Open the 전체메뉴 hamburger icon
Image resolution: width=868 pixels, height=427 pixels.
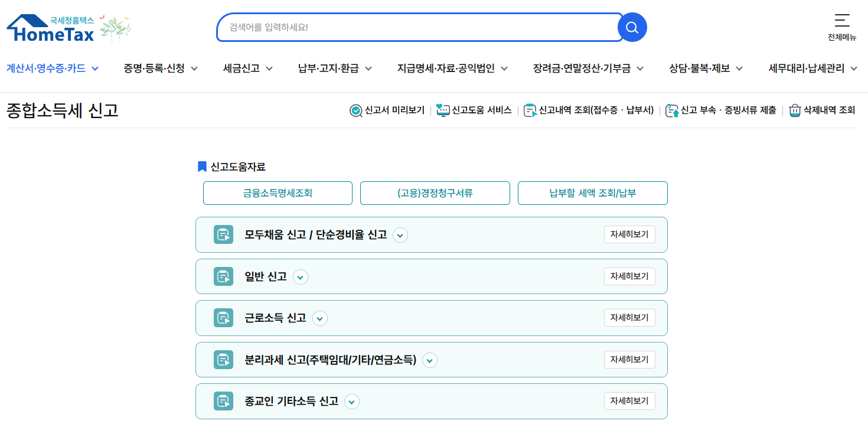pos(842,21)
